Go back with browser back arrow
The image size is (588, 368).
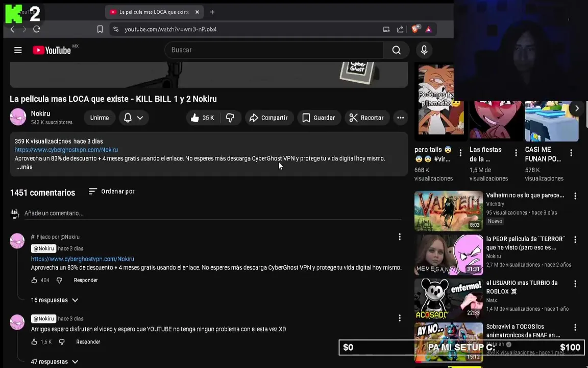tap(12, 29)
